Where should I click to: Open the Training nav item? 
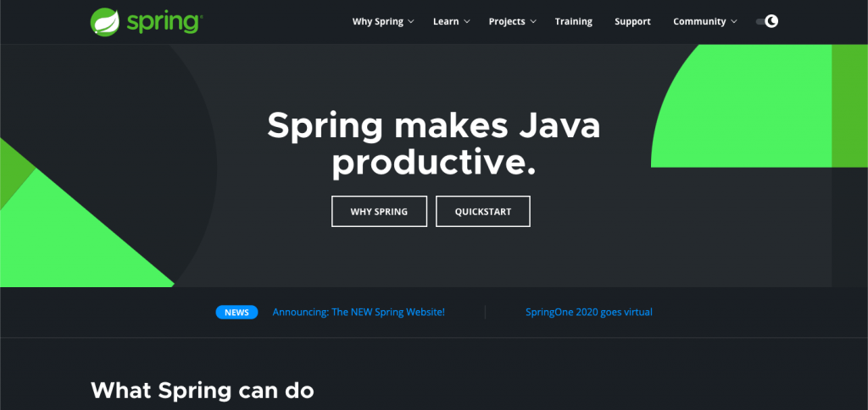574,21
